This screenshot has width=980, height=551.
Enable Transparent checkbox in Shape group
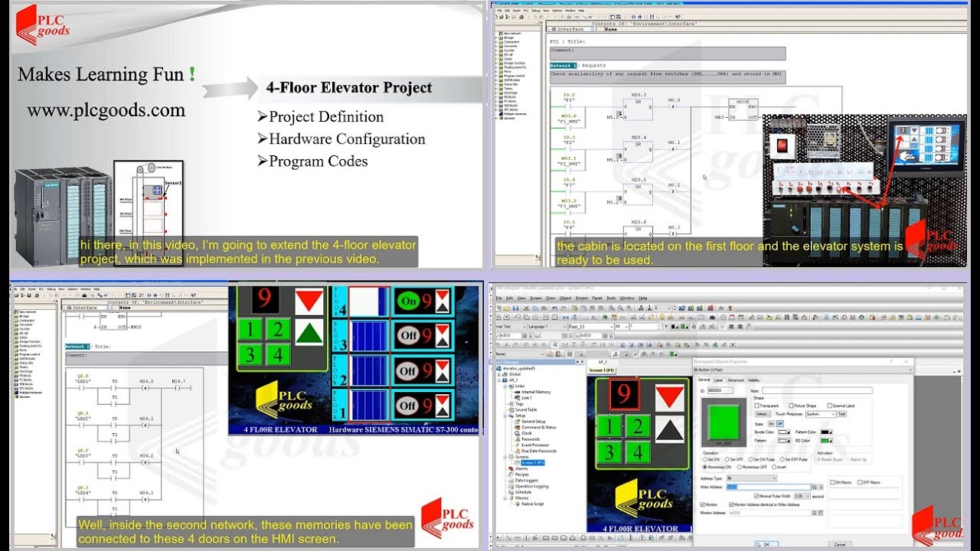point(756,406)
